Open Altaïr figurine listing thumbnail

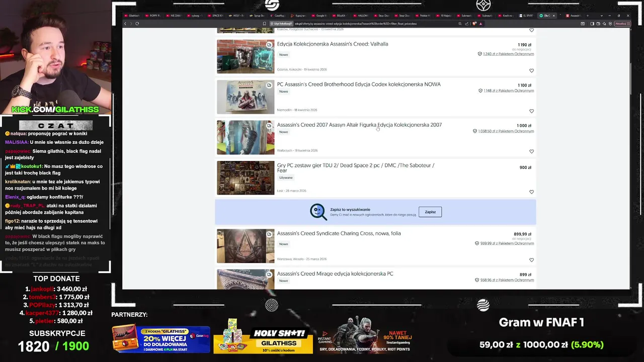246,137
